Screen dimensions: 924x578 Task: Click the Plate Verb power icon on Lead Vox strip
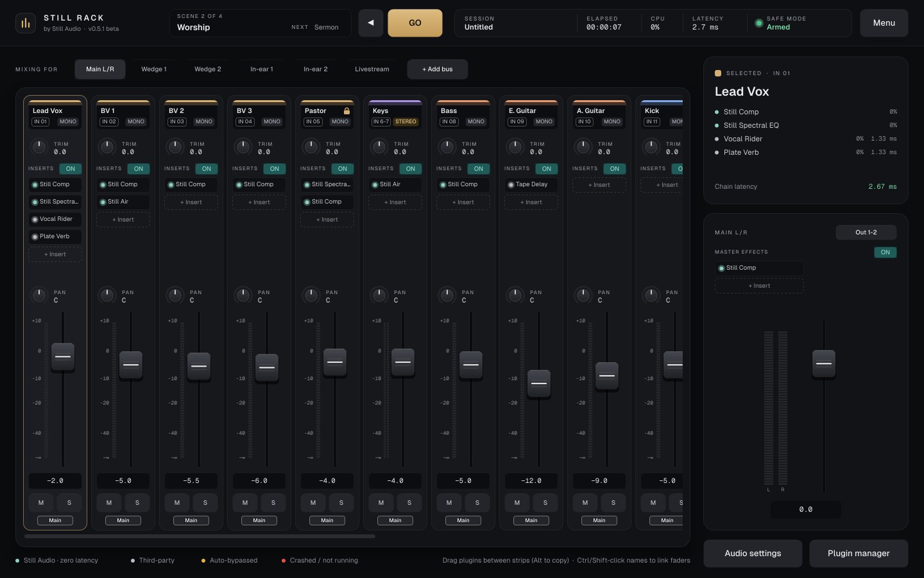point(35,237)
